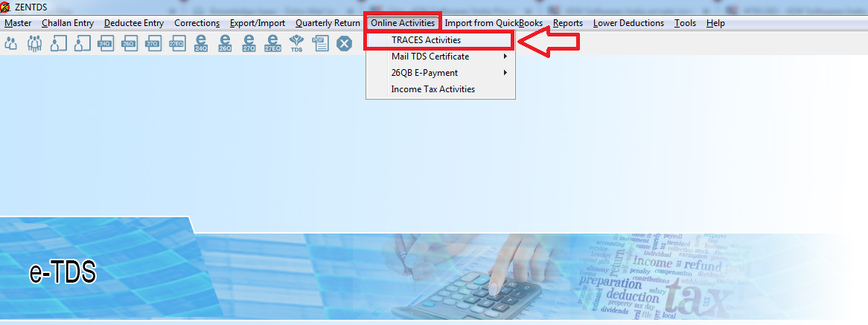868x325 pixels.
Task: Open the Help menu
Action: pyautogui.click(x=716, y=23)
